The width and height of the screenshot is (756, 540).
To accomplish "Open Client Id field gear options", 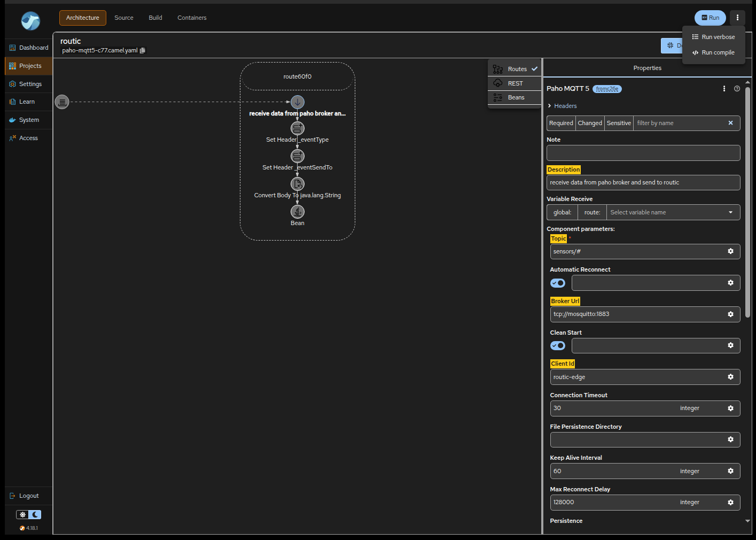I will [730, 377].
